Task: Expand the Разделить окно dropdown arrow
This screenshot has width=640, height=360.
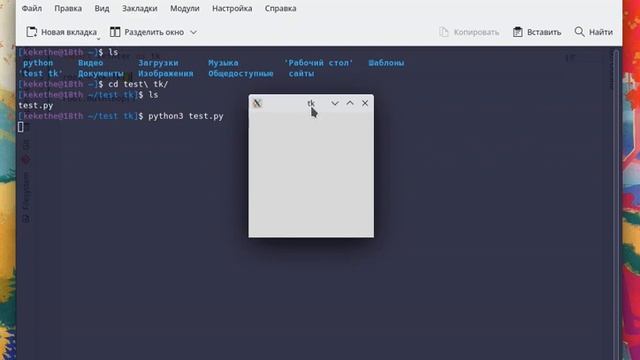Action: coord(193,32)
